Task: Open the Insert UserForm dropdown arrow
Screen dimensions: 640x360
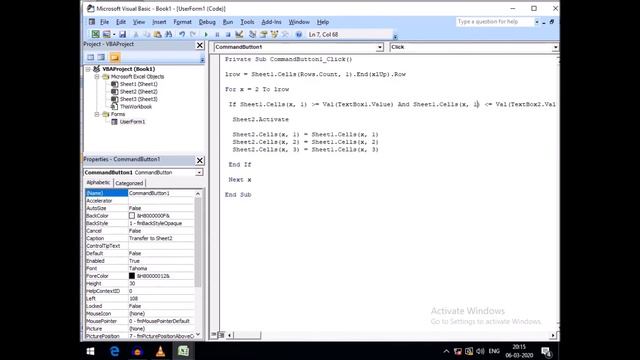Action: [x=114, y=35]
